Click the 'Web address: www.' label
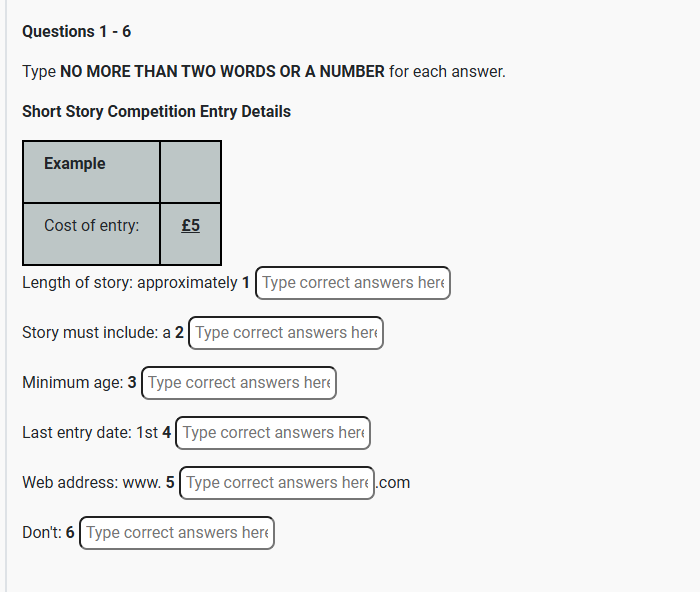 (x=92, y=483)
